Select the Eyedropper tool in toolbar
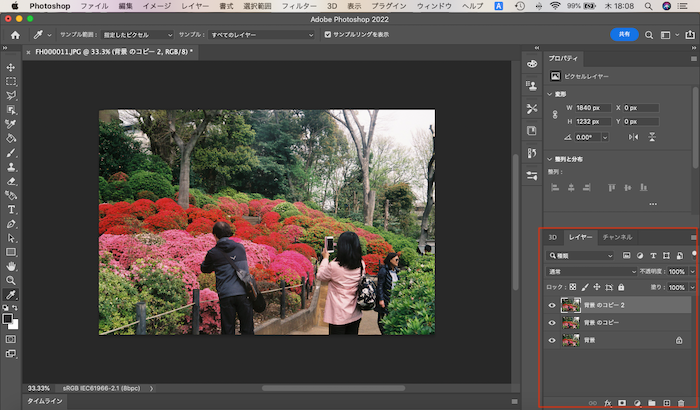 pos(11,295)
